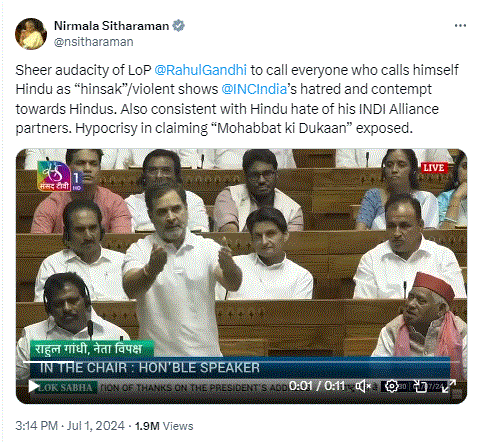This screenshot has width=481, height=443.
Task: Open the 3:14 PM Jul 1, 2024 timestamp
Action: [70, 426]
